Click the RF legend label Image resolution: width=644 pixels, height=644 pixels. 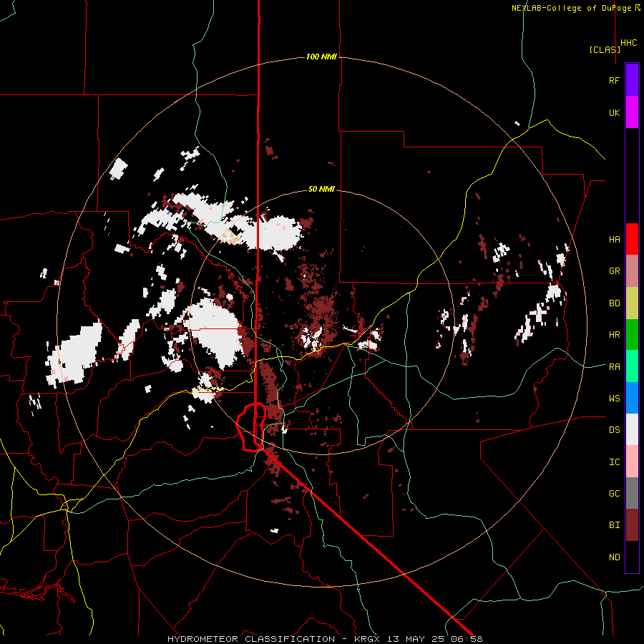tap(614, 80)
